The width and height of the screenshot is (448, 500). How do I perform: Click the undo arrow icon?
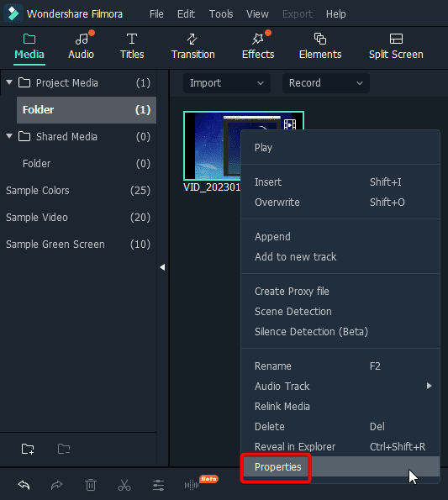click(x=24, y=485)
